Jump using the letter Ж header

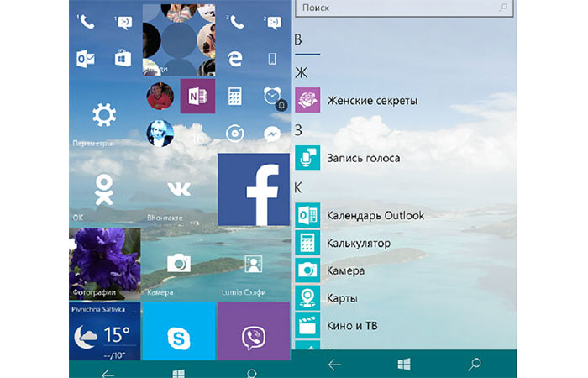click(x=301, y=72)
